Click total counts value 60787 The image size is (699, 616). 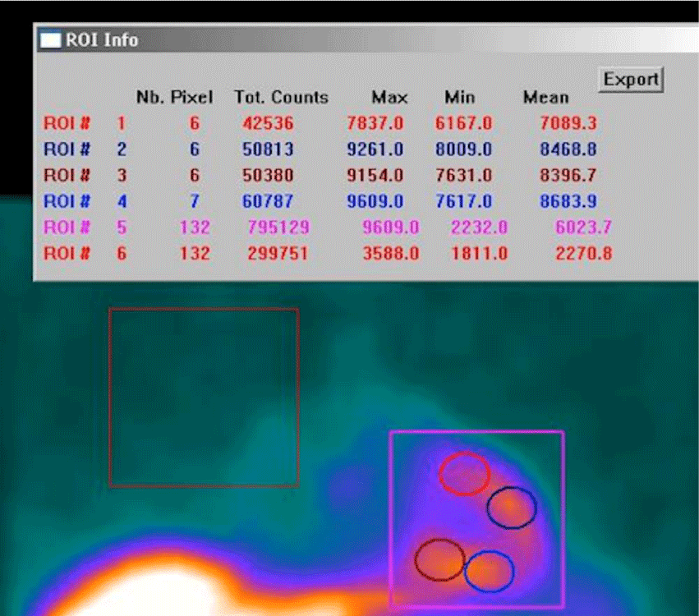click(x=268, y=201)
